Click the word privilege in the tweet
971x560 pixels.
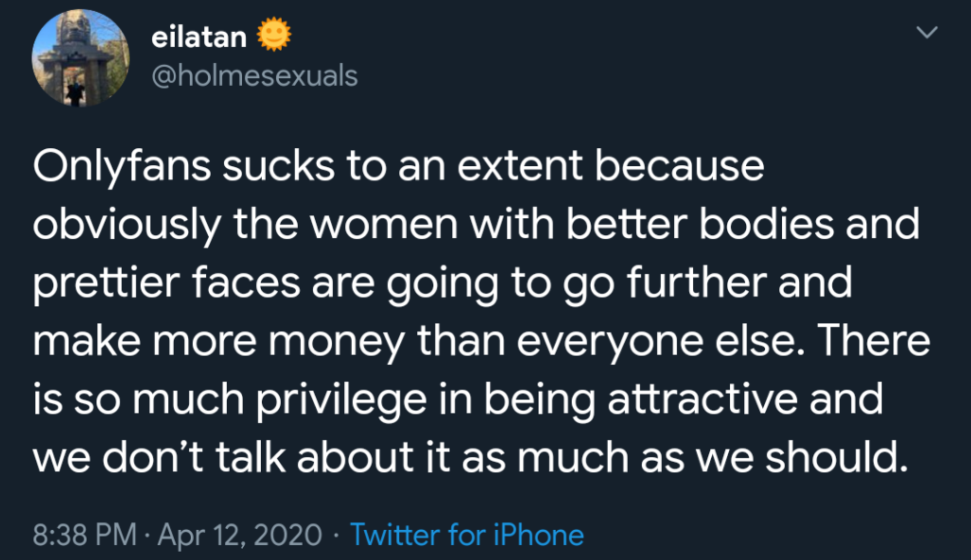(x=342, y=401)
